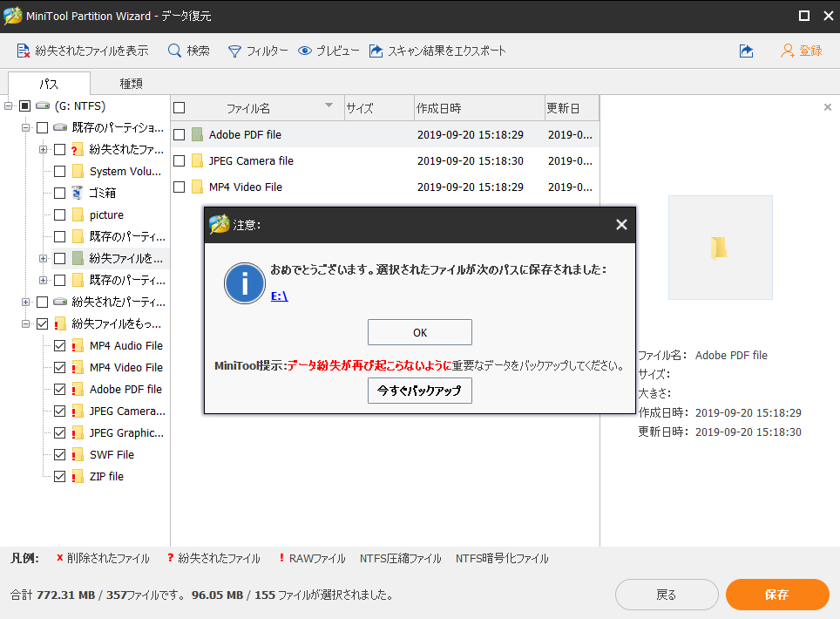Image resolution: width=840 pixels, height=619 pixels.
Task: Click the orange 保存 save button
Action: [x=777, y=595]
